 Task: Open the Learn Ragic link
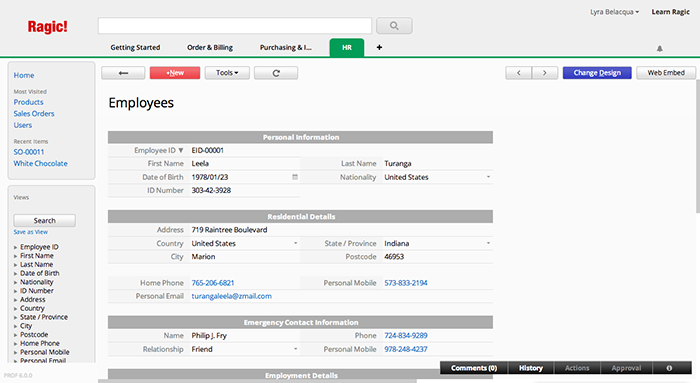coord(671,12)
